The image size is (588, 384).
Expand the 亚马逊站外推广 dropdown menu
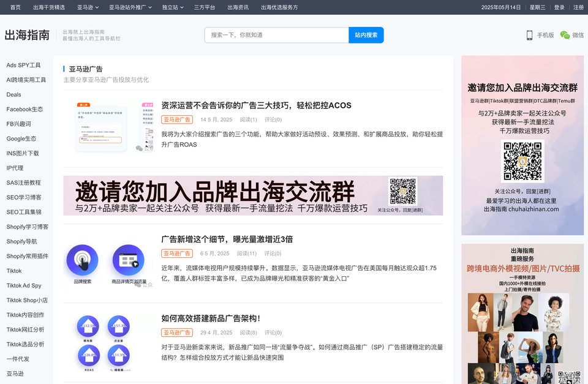point(130,7)
